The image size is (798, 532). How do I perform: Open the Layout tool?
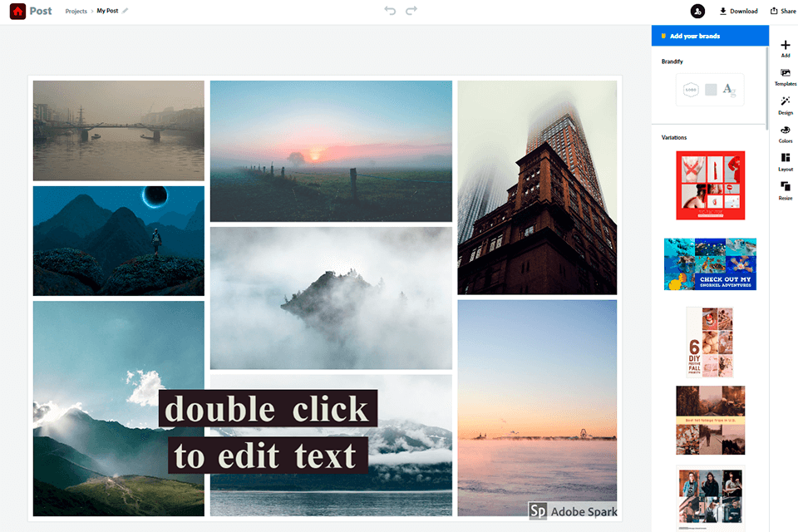click(786, 162)
